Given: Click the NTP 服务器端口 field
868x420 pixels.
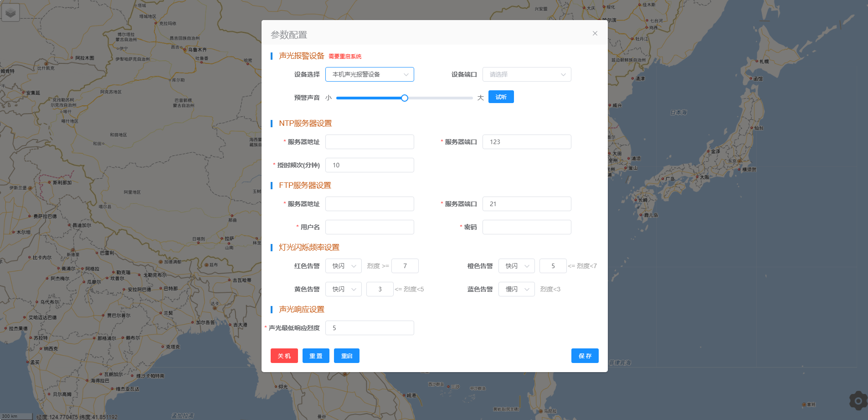Looking at the screenshot, I should tap(526, 142).
